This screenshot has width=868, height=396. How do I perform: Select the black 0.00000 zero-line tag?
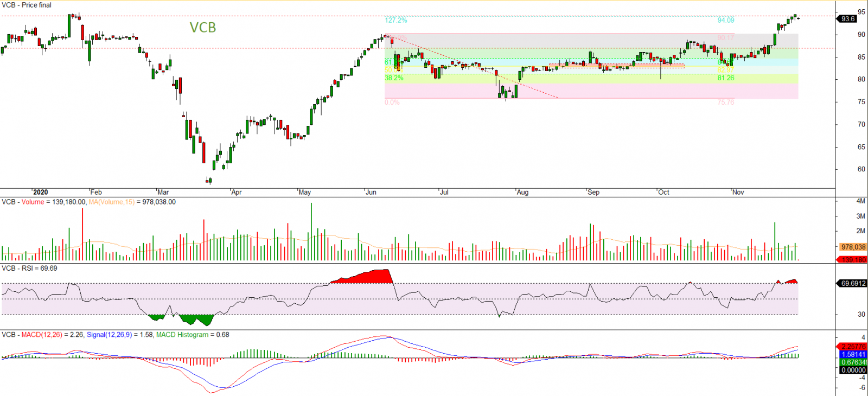[x=853, y=370]
